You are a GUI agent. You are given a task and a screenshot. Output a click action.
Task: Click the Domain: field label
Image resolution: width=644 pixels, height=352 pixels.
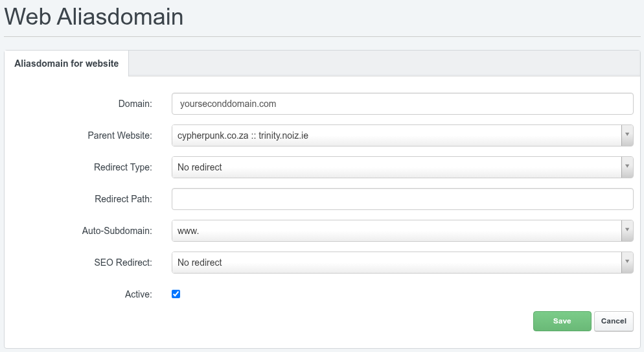tap(135, 104)
